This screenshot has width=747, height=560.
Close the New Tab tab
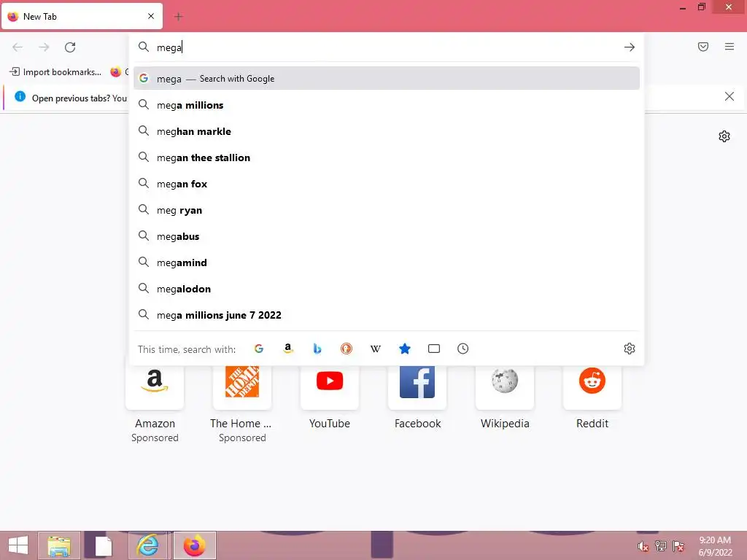tap(151, 16)
